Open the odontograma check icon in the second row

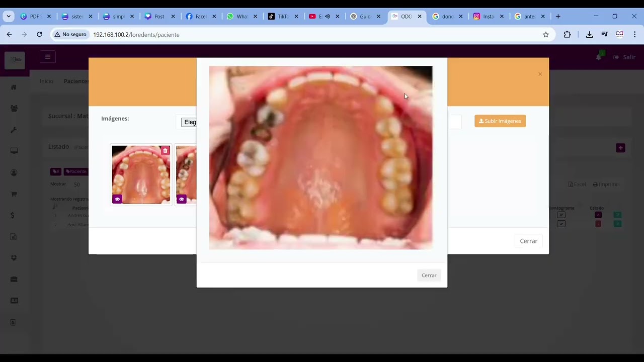(x=561, y=224)
